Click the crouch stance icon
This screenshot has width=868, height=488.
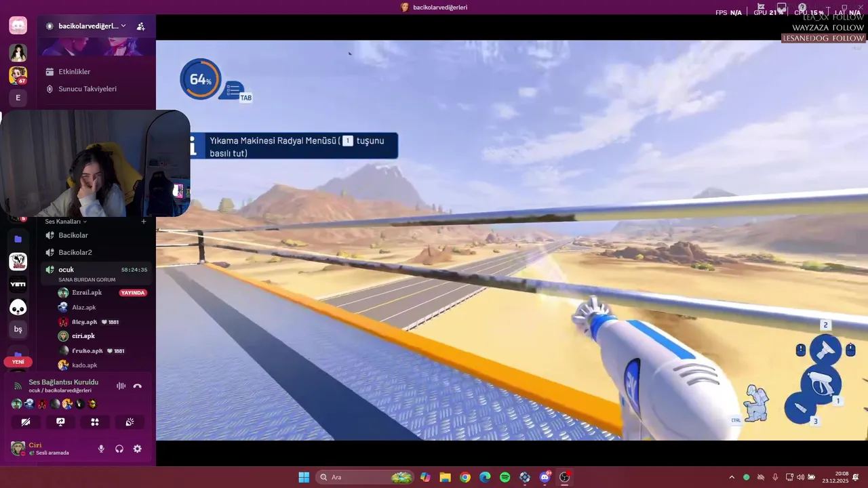(x=756, y=403)
